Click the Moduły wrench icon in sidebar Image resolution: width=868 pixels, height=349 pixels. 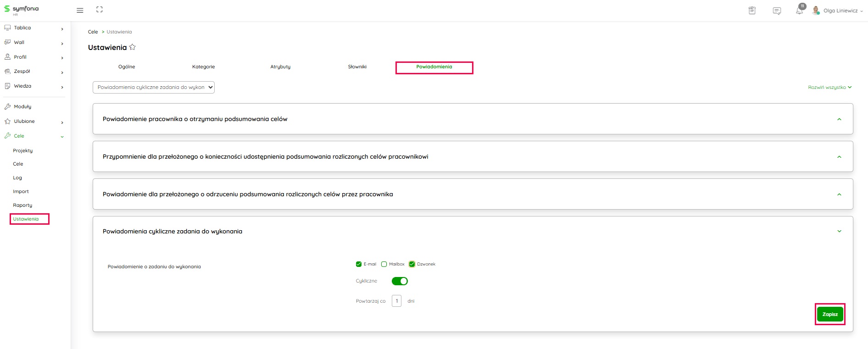(x=7, y=106)
